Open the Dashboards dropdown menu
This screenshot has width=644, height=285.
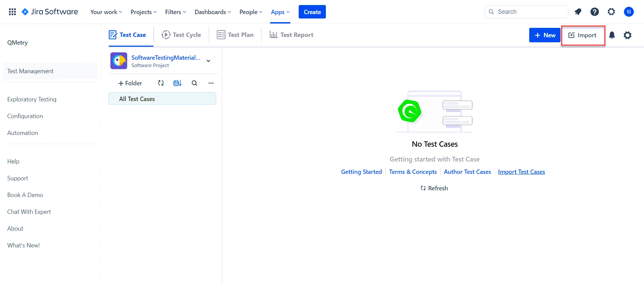point(213,12)
